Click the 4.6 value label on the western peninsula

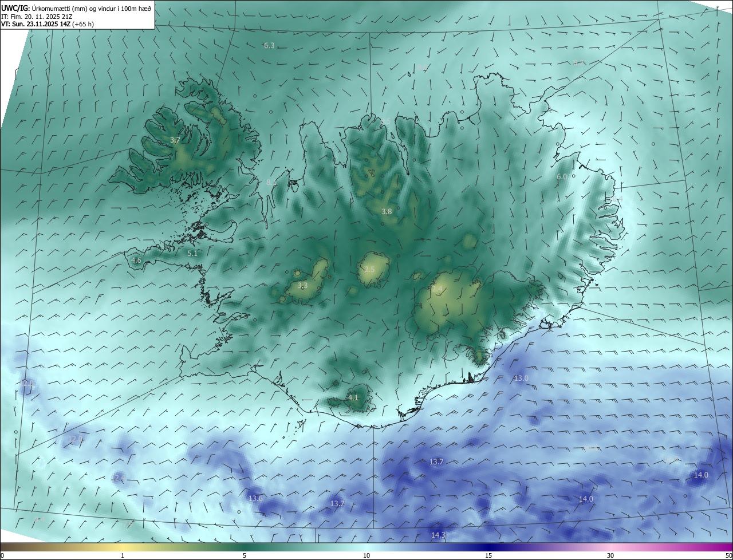[x=136, y=261]
